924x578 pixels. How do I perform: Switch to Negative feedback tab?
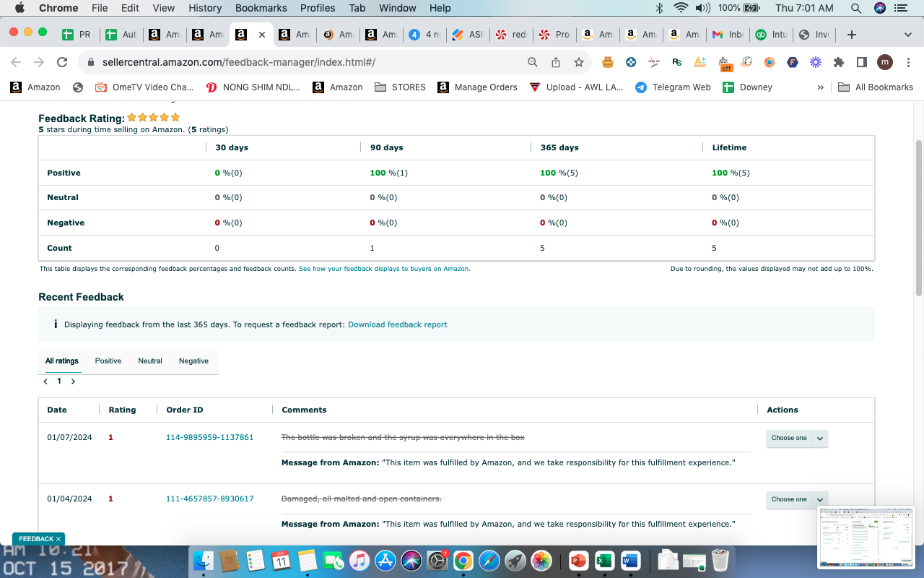(193, 361)
